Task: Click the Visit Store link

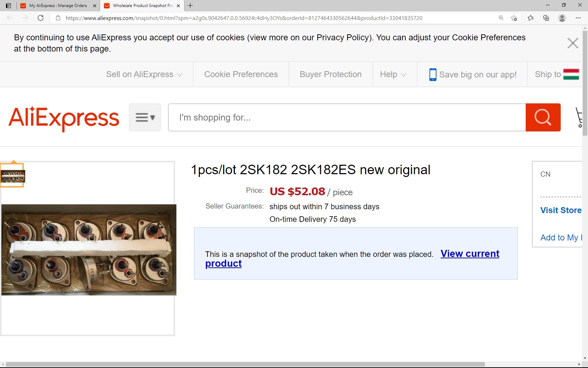Action: (x=561, y=210)
